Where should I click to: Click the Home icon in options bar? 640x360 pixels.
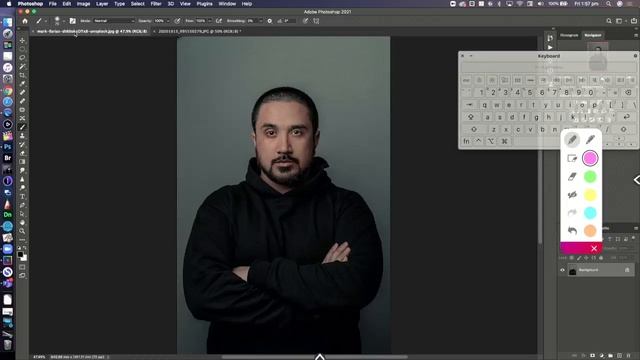(25, 21)
